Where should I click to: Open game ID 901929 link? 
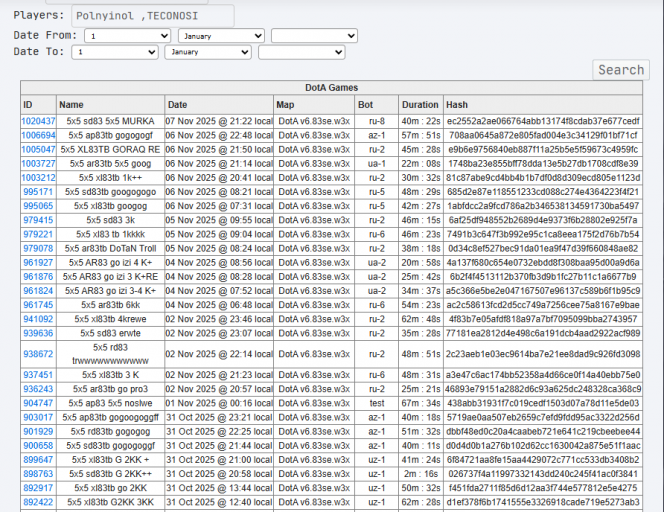click(x=39, y=432)
